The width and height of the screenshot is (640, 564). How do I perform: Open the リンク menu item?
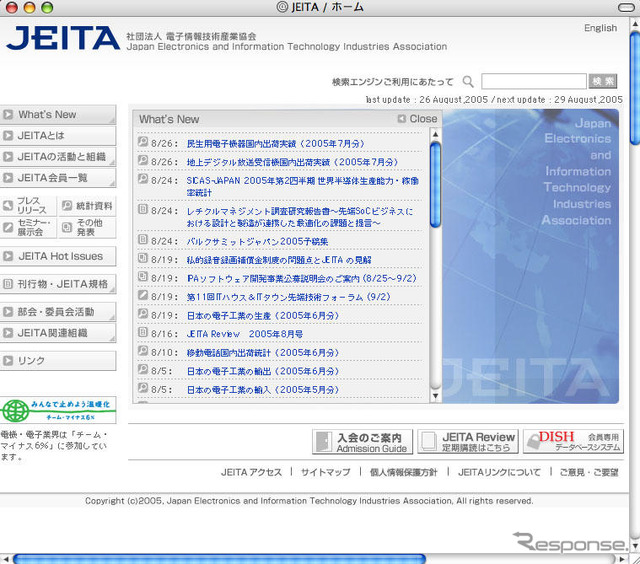[x=58, y=361]
